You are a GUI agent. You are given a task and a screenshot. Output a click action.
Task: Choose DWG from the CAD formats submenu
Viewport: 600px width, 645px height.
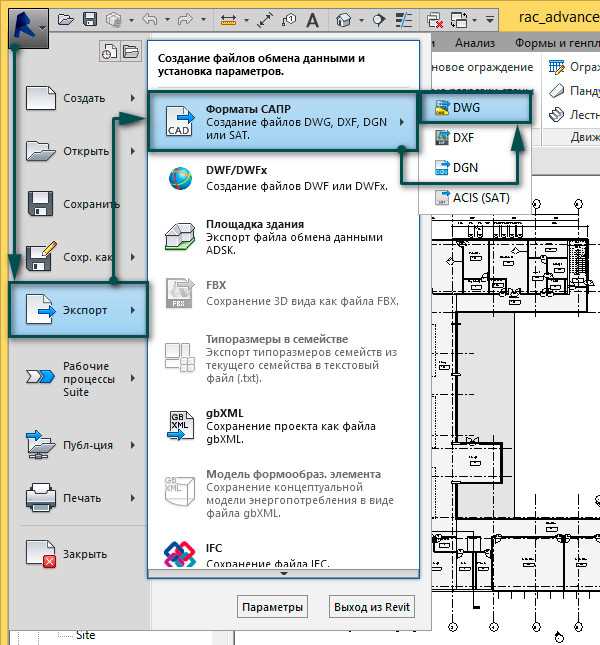click(x=475, y=108)
